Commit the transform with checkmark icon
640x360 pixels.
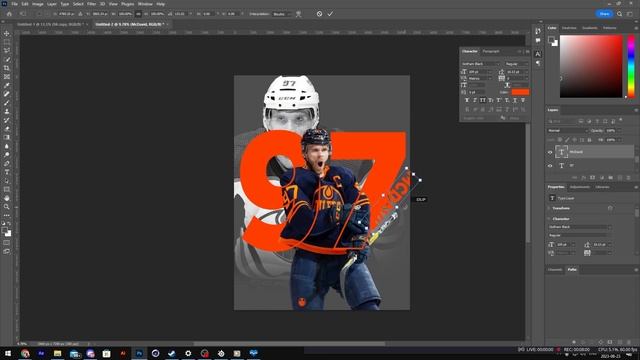[330, 14]
